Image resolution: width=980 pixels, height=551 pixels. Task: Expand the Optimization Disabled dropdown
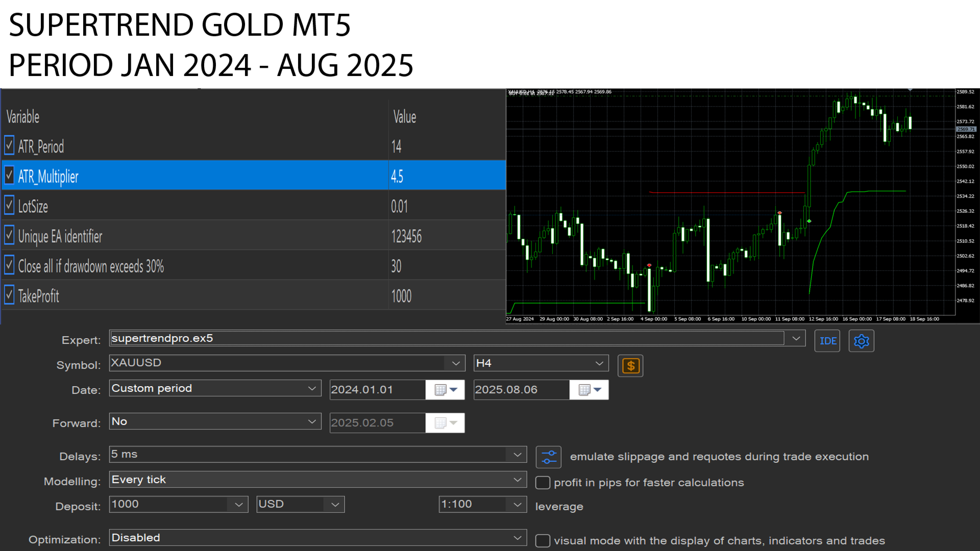coord(517,538)
